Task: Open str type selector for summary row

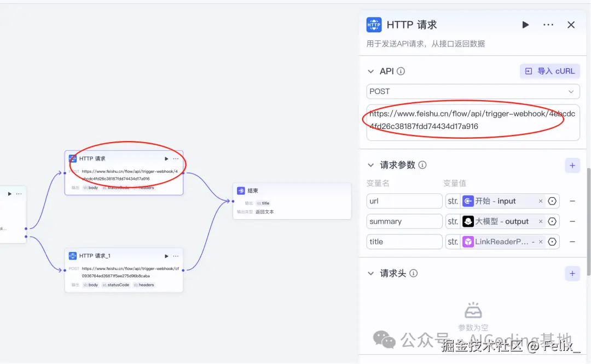Action: 453,221
